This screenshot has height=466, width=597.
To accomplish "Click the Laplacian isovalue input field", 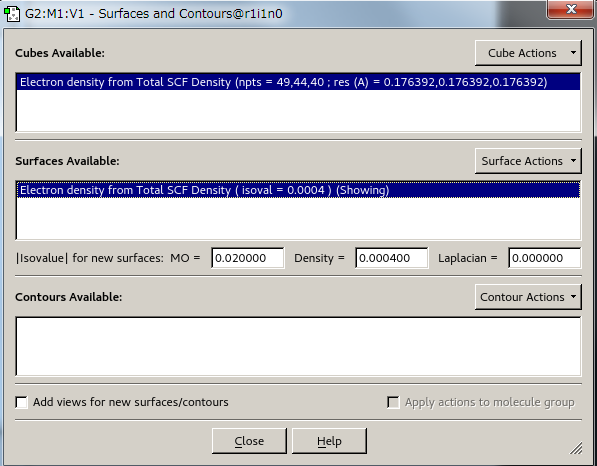I will pos(545,258).
